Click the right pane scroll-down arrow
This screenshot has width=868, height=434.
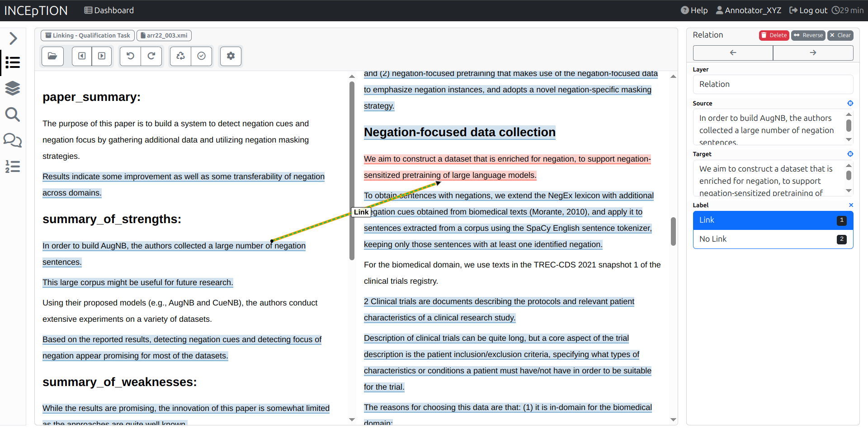[x=673, y=420]
